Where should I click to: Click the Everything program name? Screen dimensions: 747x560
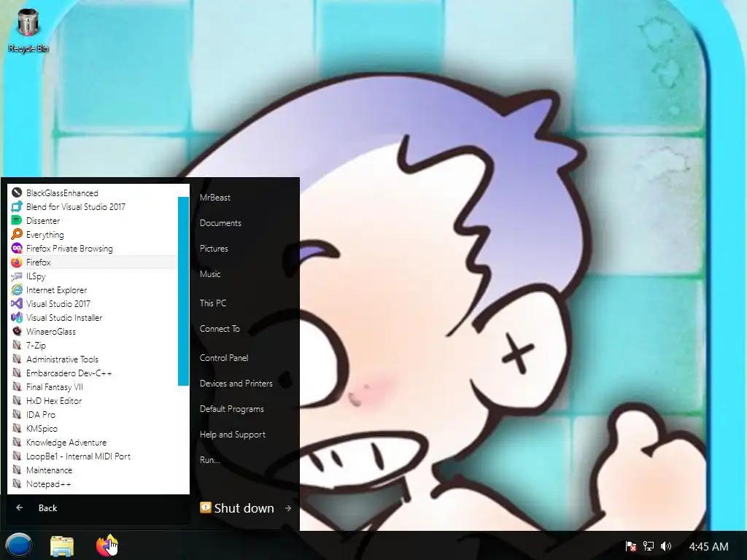click(44, 234)
